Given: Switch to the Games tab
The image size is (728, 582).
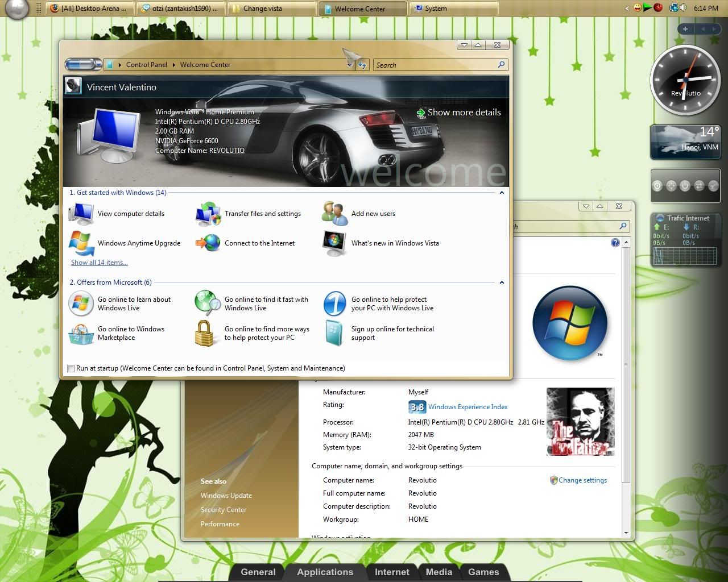Looking at the screenshot, I should (483, 572).
